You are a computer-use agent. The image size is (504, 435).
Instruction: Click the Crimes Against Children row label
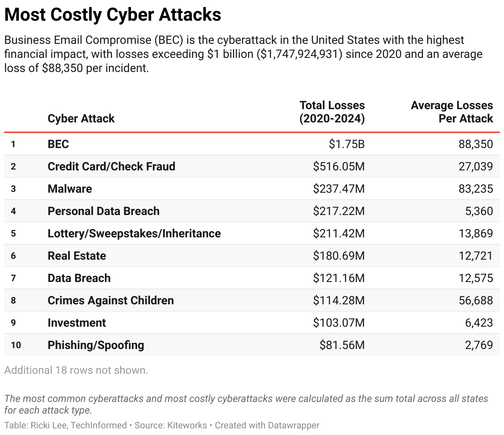(111, 300)
